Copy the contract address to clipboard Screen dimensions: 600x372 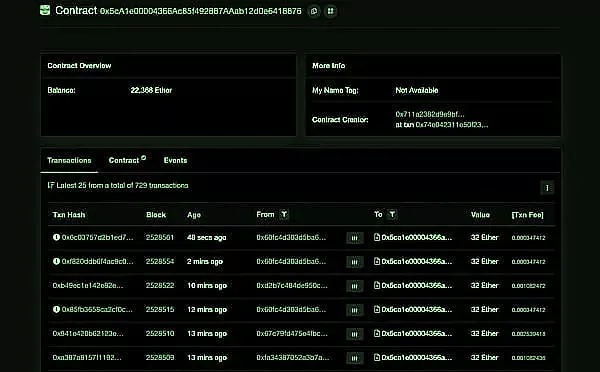point(314,11)
